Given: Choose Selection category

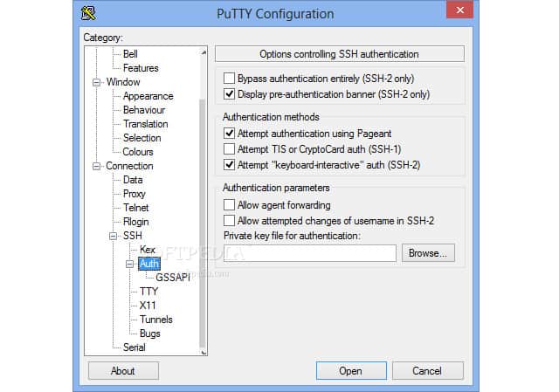Looking at the screenshot, I should (x=141, y=138).
